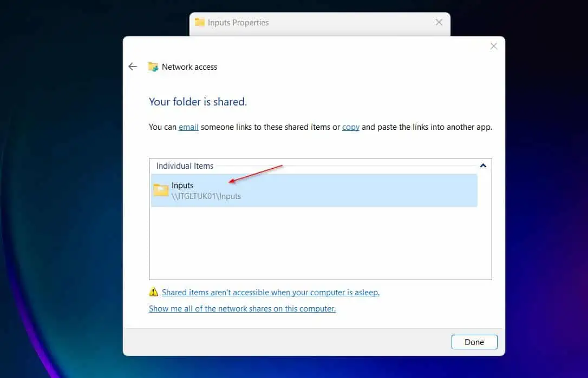Click the Network access title text
This screenshot has height=378, width=588.
(x=190, y=67)
